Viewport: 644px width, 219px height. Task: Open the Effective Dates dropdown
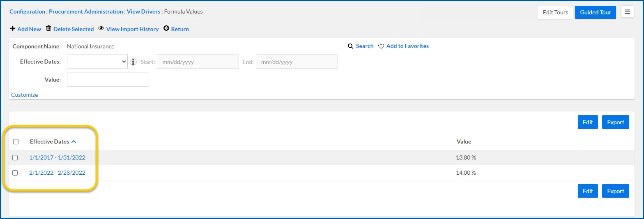tap(97, 62)
